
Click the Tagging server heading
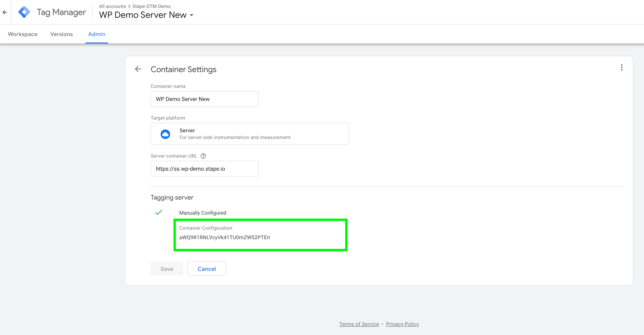pyautogui.click(x=172, y=197)
